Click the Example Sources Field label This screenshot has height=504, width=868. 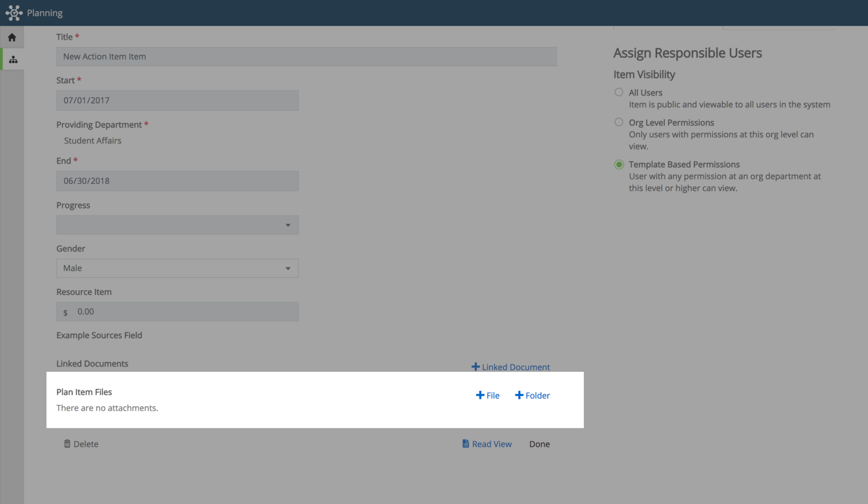point(99,335)
